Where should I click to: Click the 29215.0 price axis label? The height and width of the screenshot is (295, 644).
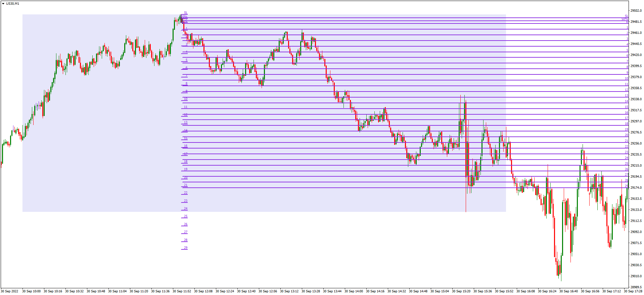pyautogui.click(x=636, y=166)
